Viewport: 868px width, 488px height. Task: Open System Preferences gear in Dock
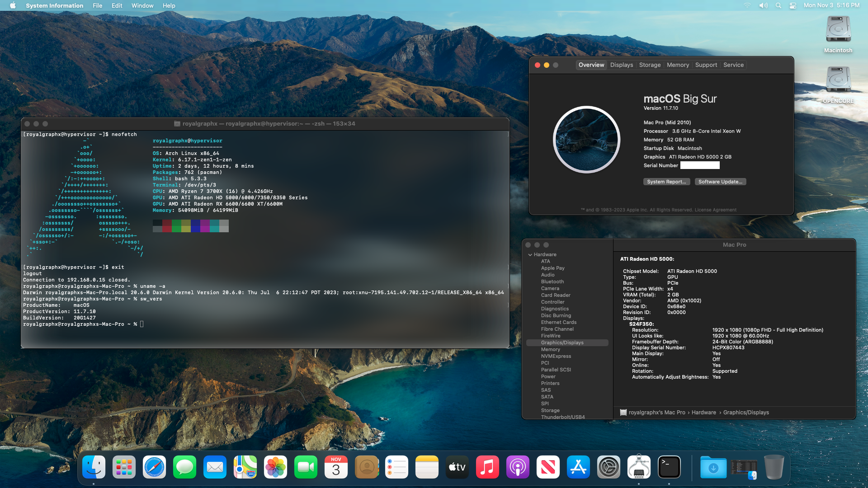point(609,467)
